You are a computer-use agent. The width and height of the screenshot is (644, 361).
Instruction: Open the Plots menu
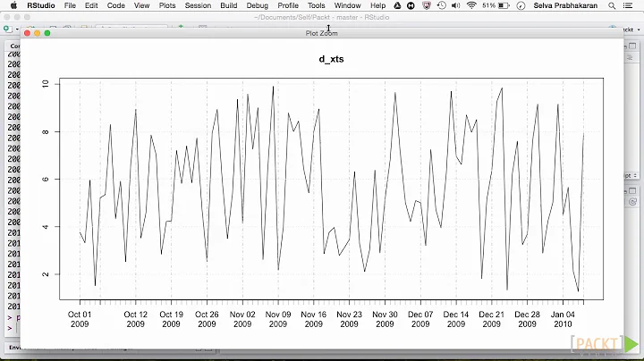click(167, 5)
